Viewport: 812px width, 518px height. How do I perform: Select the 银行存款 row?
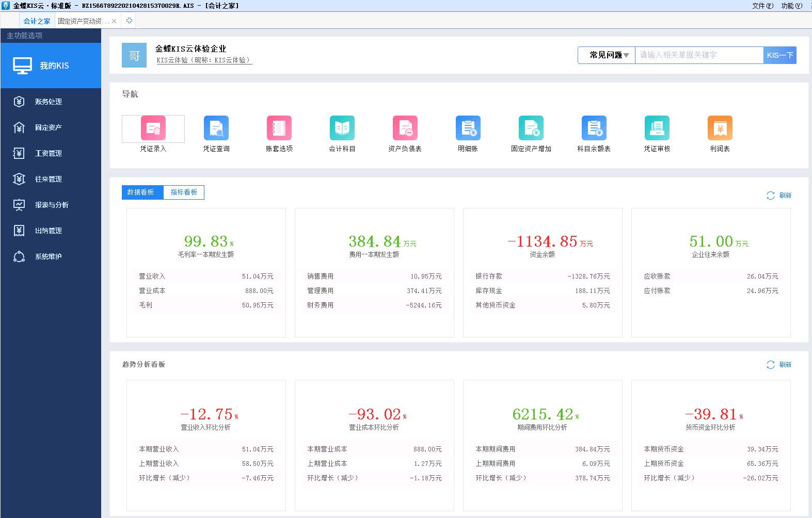[x=543, y=277]
